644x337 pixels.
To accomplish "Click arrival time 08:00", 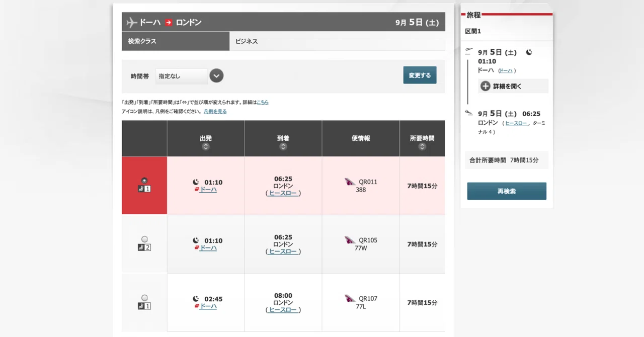I will click(x=283, y=296).
